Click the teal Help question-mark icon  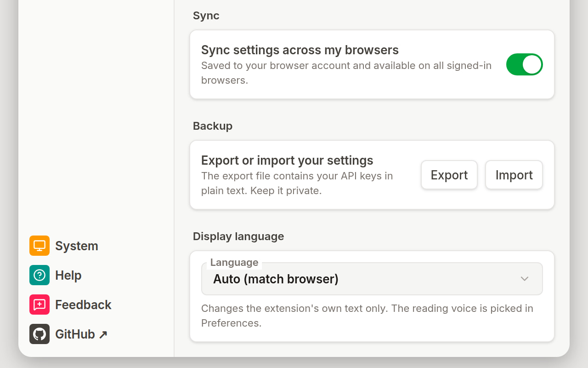pyautogui.click(x=40, y=275)
